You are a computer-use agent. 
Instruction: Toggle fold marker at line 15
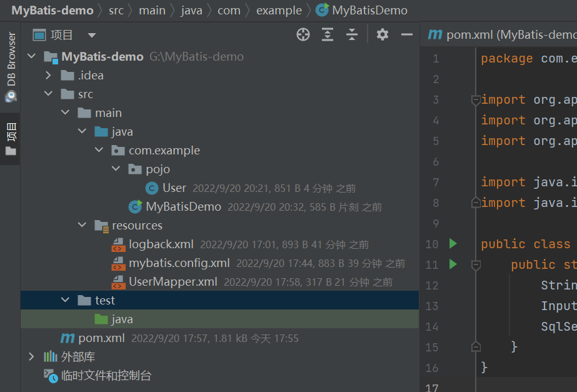(x=476, y=346)
